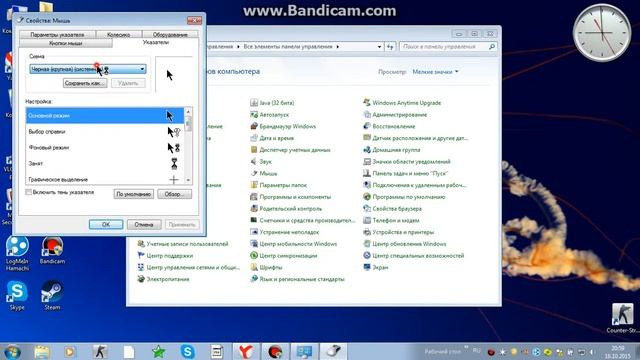
Task: Expand Все элементы панели управления breadcrumb arrow
Action: click(338, 47)
